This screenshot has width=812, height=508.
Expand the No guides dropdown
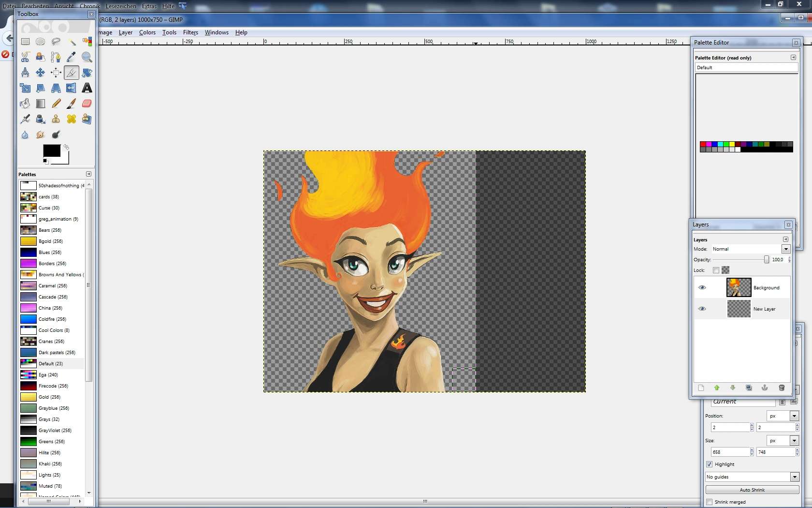794,477
